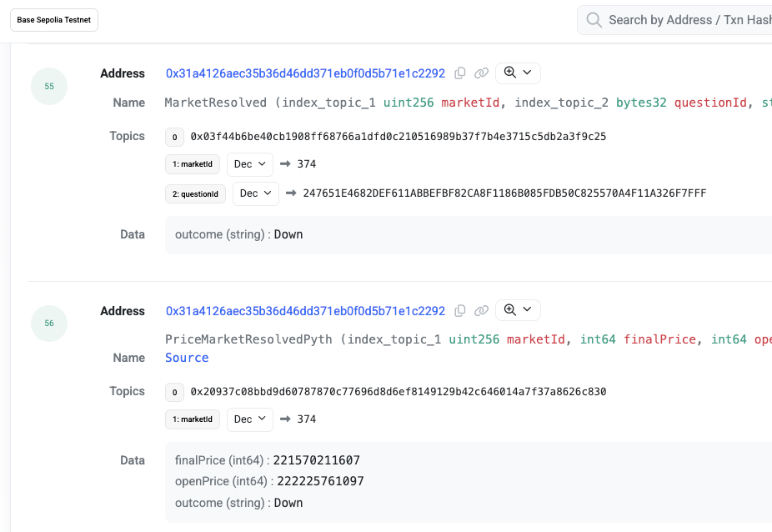Select openPrice value 222225761097
Screen dimensions: 772x532
click(x=320, y=481)
